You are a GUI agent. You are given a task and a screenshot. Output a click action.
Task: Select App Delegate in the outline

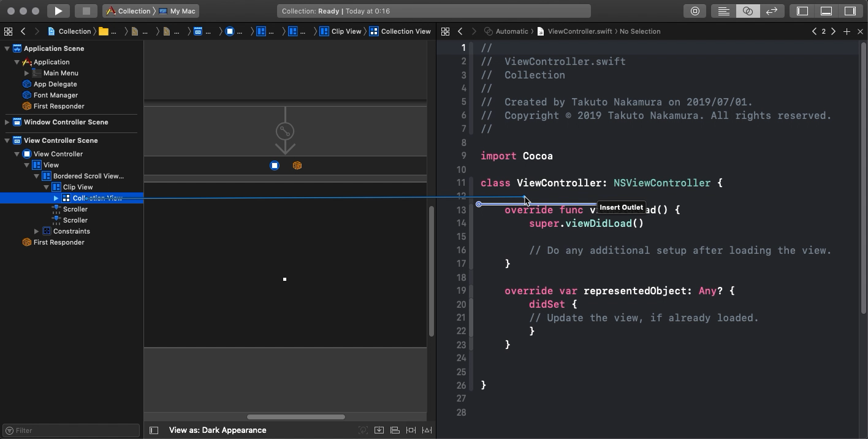click(55, 84)
